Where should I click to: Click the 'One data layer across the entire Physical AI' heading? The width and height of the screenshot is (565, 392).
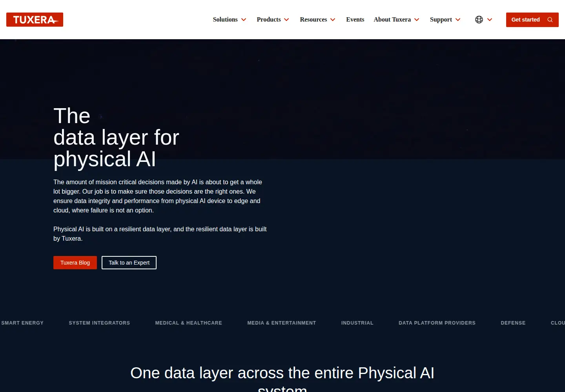(282, 373)
